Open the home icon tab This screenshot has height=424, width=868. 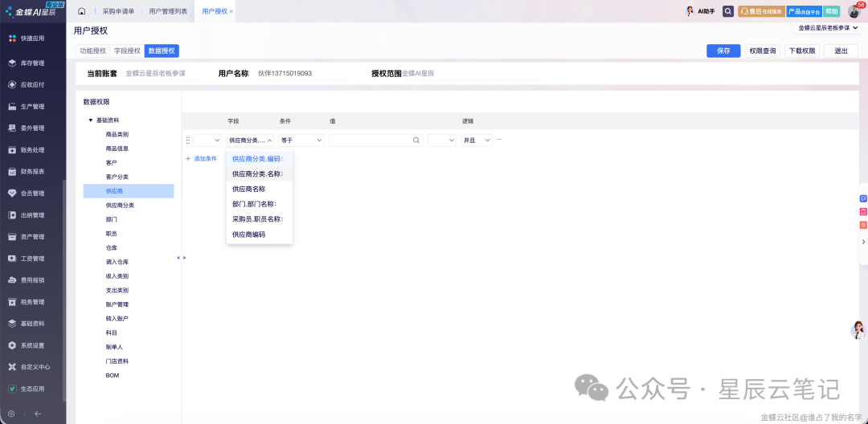pos(82,11)
